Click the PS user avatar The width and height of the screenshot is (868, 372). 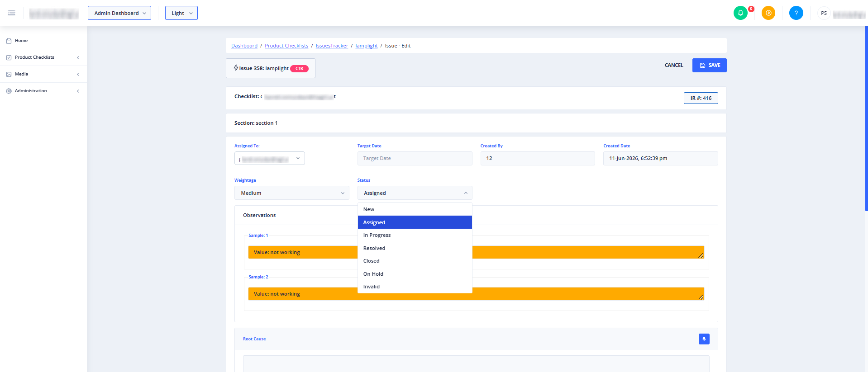824,14
